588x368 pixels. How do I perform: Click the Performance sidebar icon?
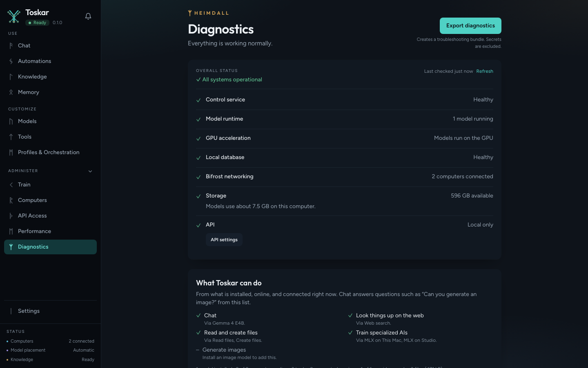click(x=11, y=231)
